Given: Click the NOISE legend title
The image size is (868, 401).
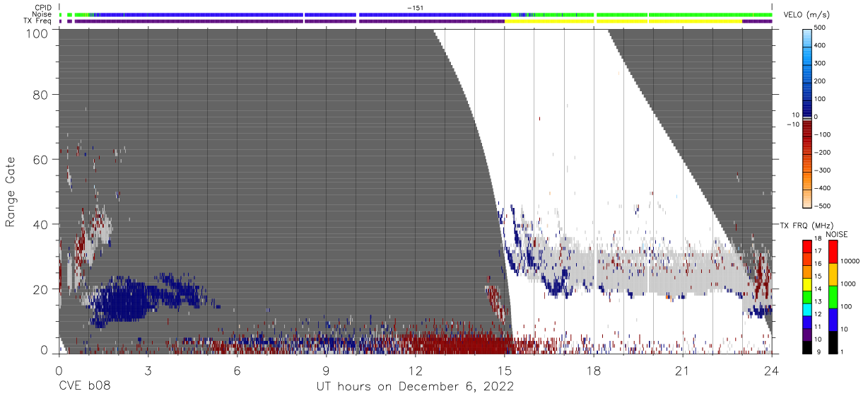Looking at the screenshot, I should point(837,234).
